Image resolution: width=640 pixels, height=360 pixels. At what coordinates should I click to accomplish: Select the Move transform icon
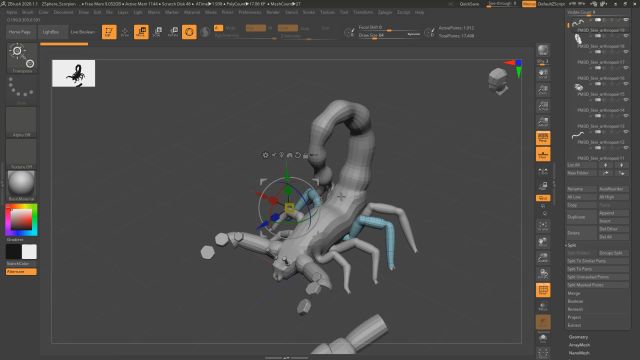[141, 32]
